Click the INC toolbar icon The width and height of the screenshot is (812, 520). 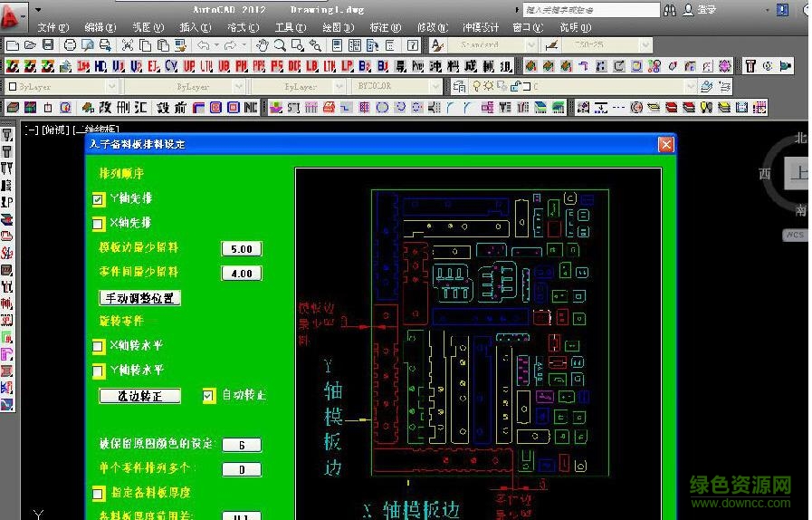click(x=251, y=107)
